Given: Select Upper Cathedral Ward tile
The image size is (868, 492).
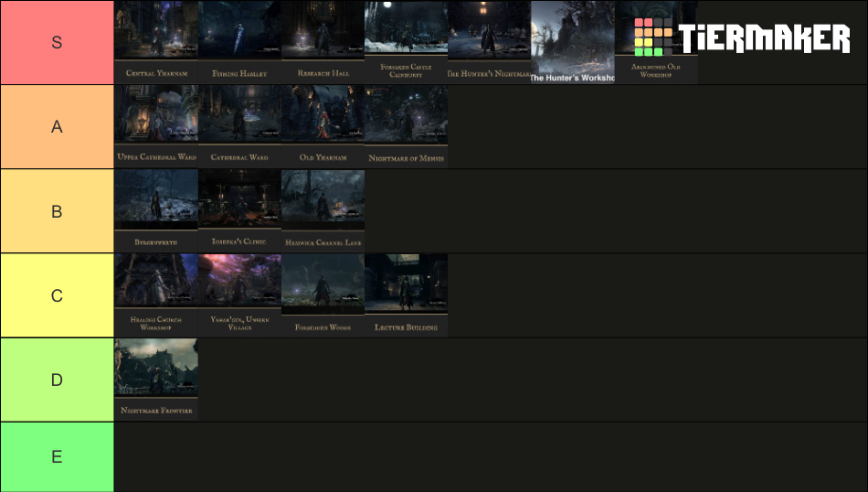Looking at the screenshot, I should [x=156, y=126].
